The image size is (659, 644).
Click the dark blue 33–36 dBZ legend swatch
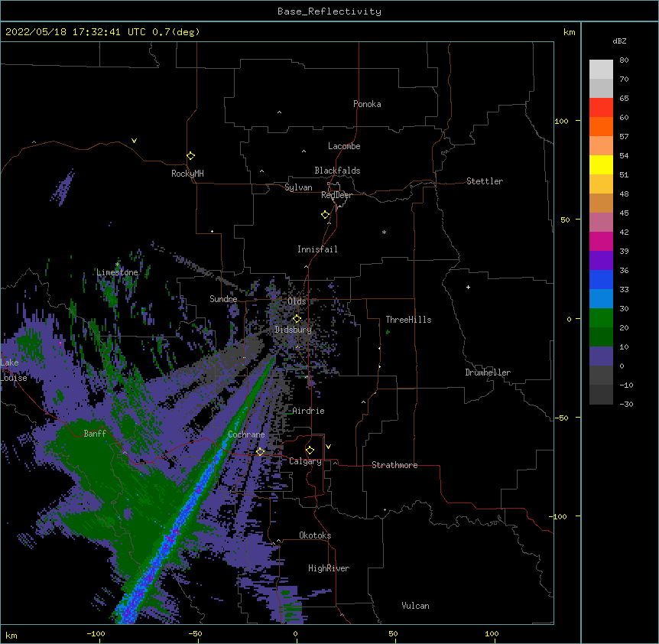(x=601, y=279)
